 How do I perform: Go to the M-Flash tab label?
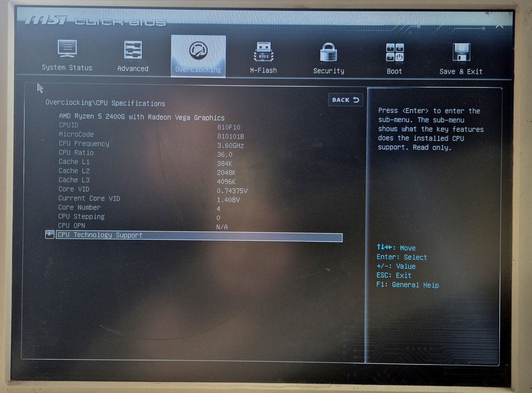point(263,70)
